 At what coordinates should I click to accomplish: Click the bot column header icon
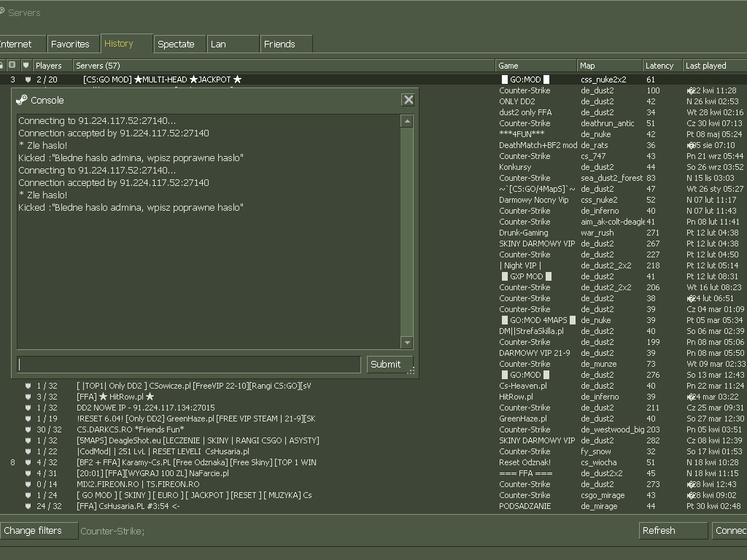pos(12,66)
